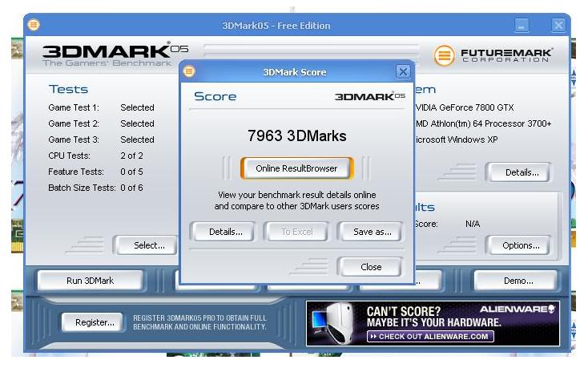Minimize the 3DMark05 main window
This screenshot has height=368, width=588.
click(x=522, y=26)
